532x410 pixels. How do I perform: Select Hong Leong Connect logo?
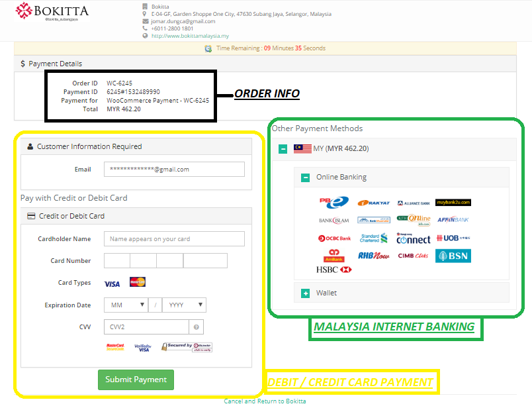point(414,238)
